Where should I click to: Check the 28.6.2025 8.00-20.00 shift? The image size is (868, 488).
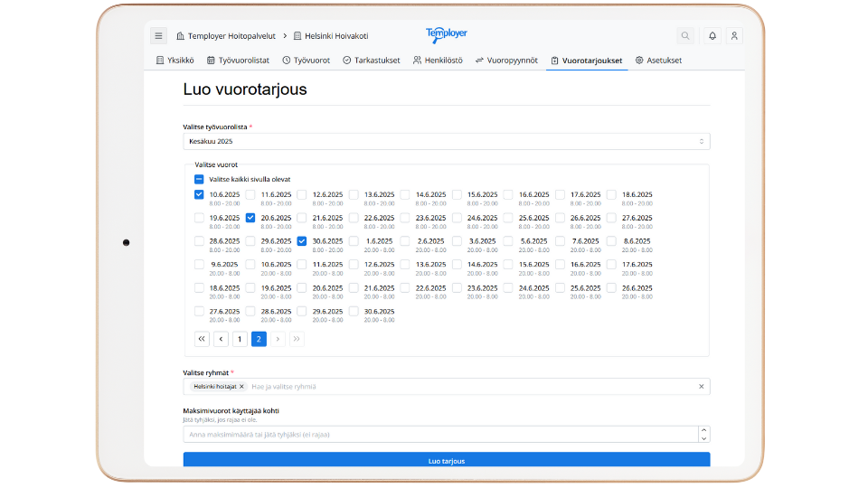199,241
